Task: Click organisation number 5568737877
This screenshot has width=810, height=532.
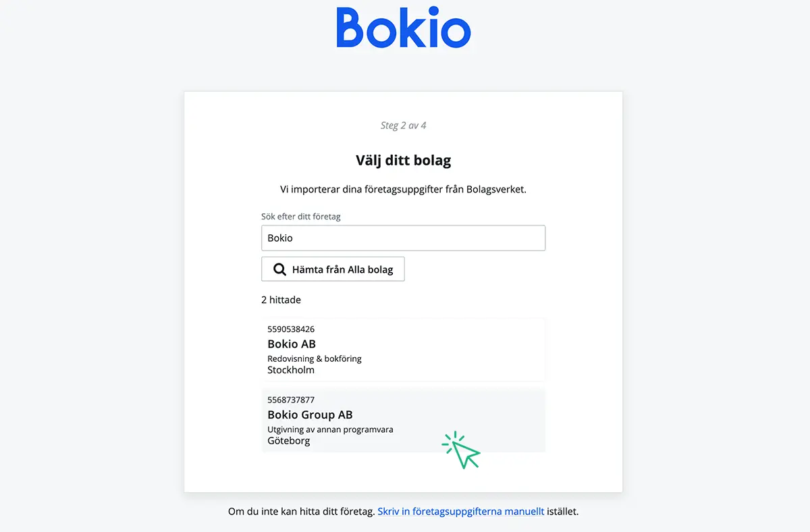Action: click(291, 400)
